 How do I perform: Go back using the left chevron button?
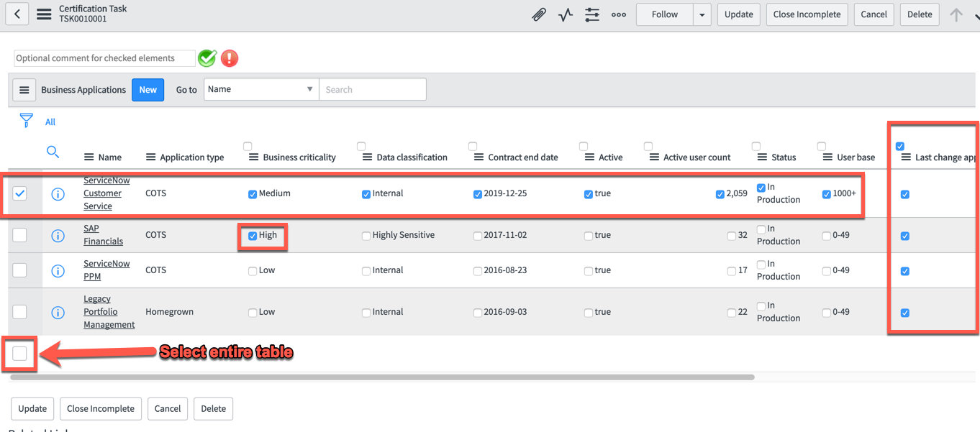pyautogui.click(x=17, y=14)
